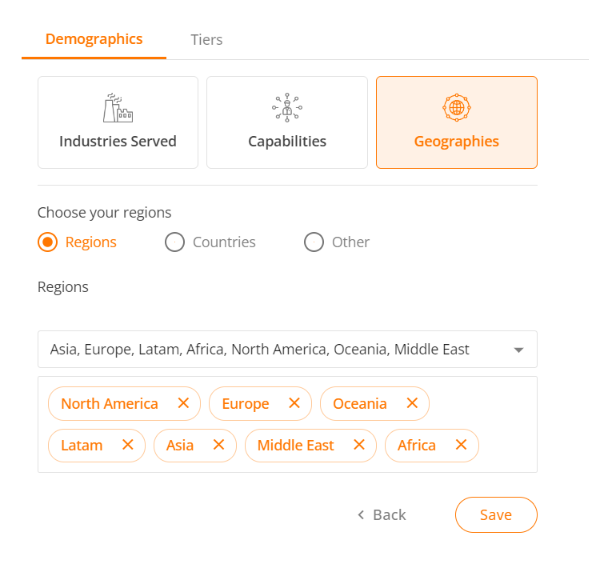Expand the regions dropdown arrow
Screen dimensions: 589x584
[x=518, y=350]
